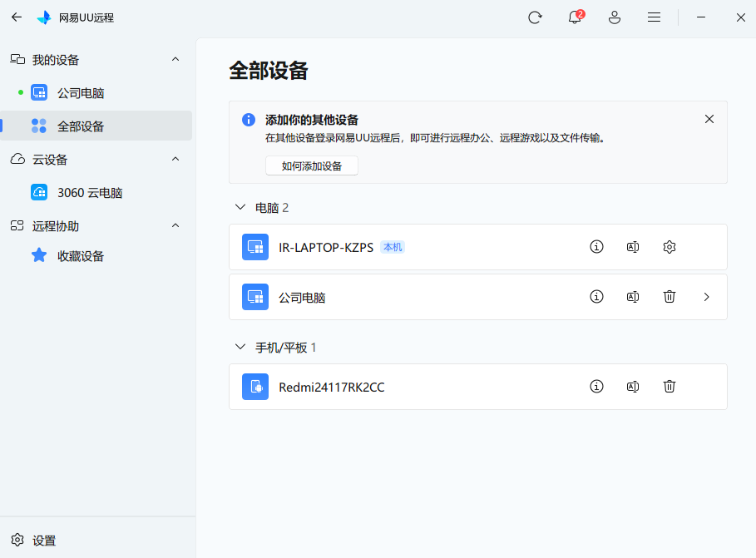Open notifications bell with badge

[575, 17]
